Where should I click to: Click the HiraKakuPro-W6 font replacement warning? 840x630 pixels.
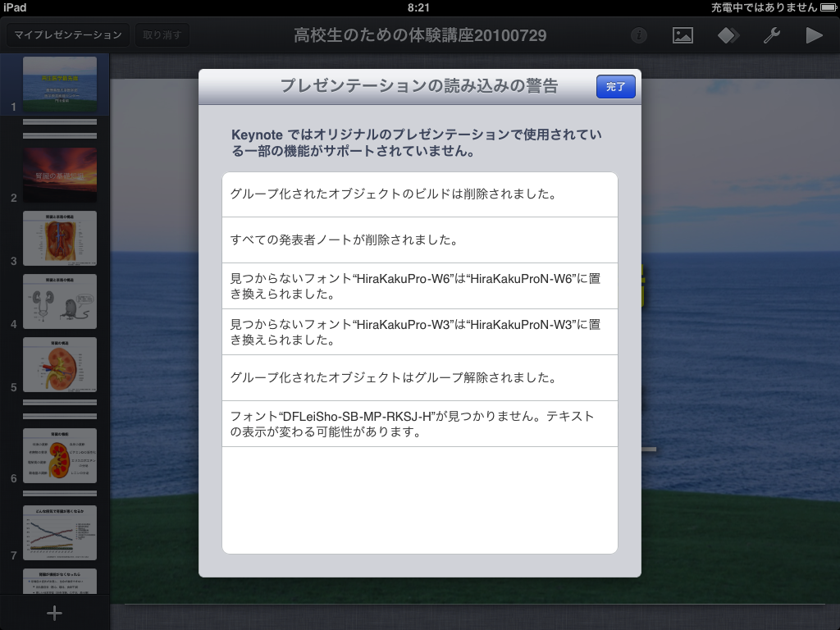420,286
